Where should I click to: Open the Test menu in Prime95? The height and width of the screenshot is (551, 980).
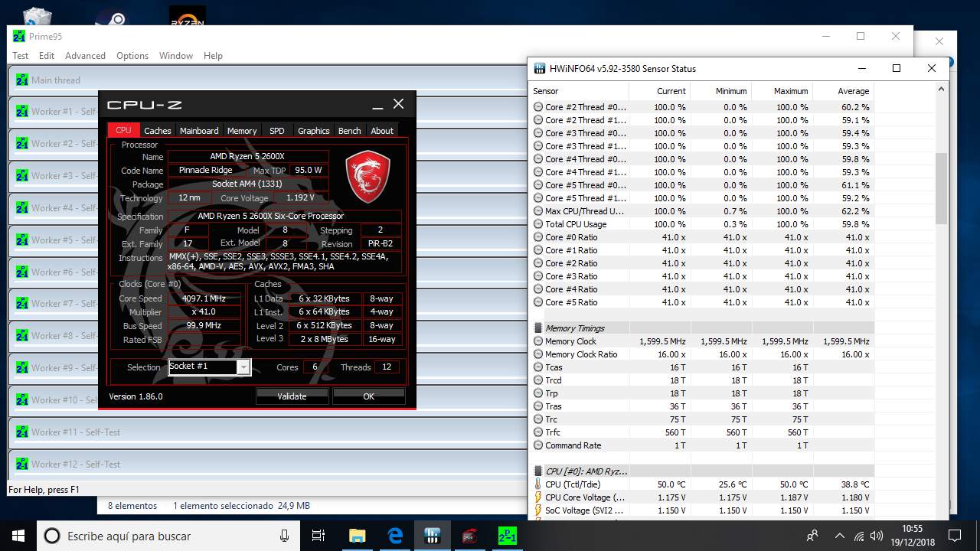[x=21, y=56]
